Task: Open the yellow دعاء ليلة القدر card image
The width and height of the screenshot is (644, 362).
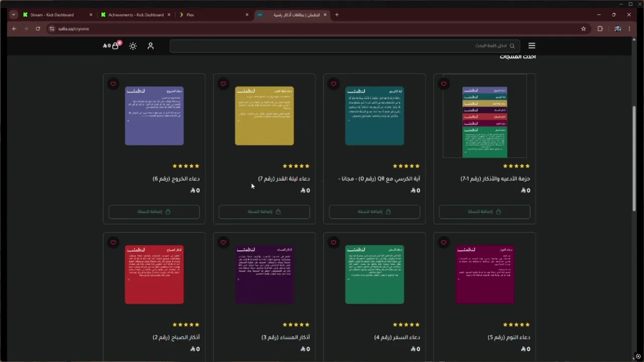Action: pyautogui.click(x=264, y=116)
